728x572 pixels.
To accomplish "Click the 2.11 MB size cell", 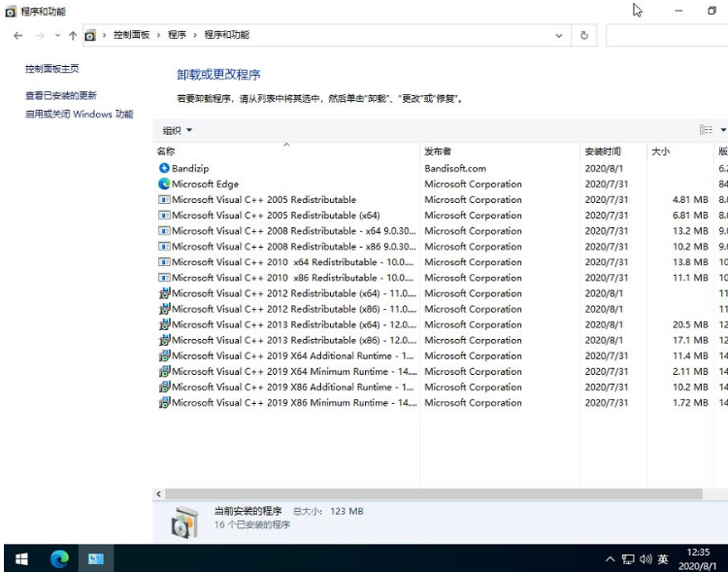I will pos(690,372).
